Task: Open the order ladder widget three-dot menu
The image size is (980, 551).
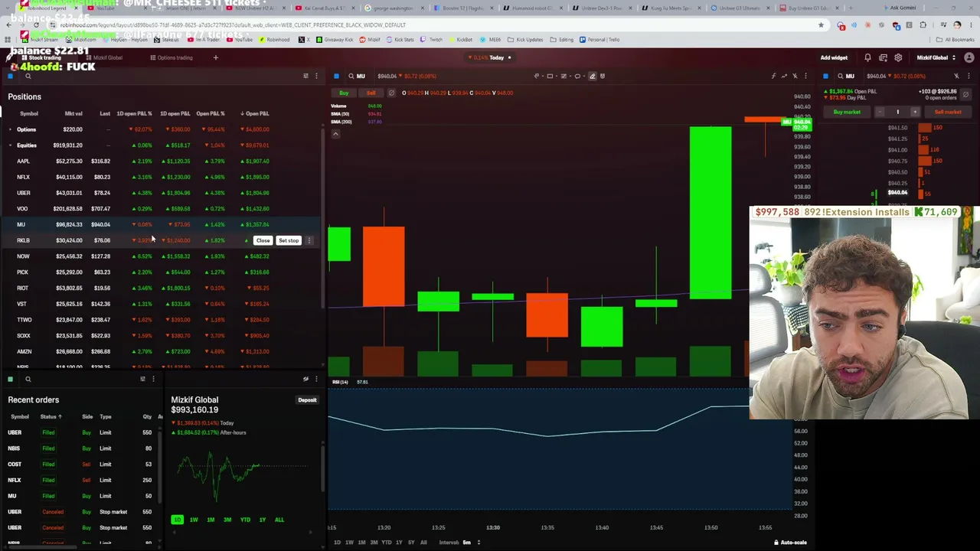Action: [x=967, y=76]
